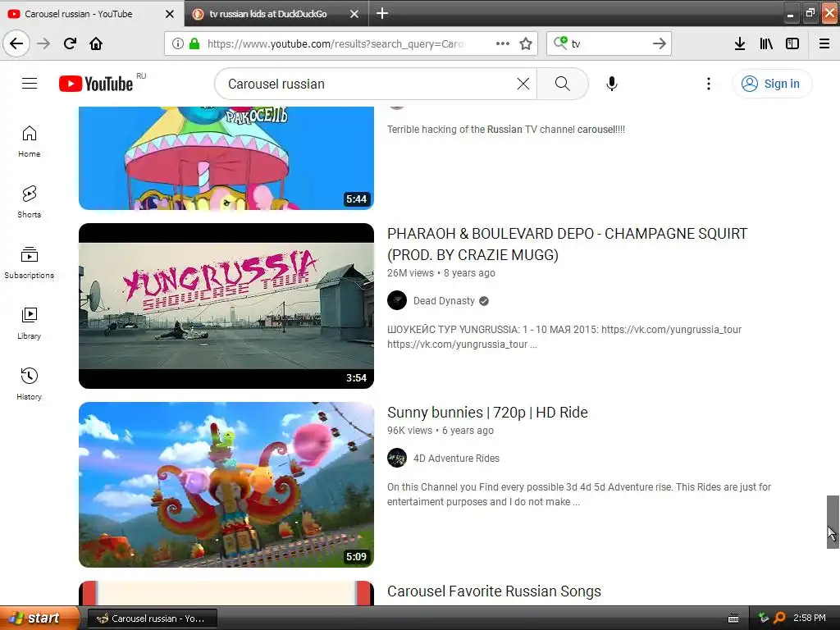Open browser downloads panel
Screen dimensions: 840x630
pos(740,43)
